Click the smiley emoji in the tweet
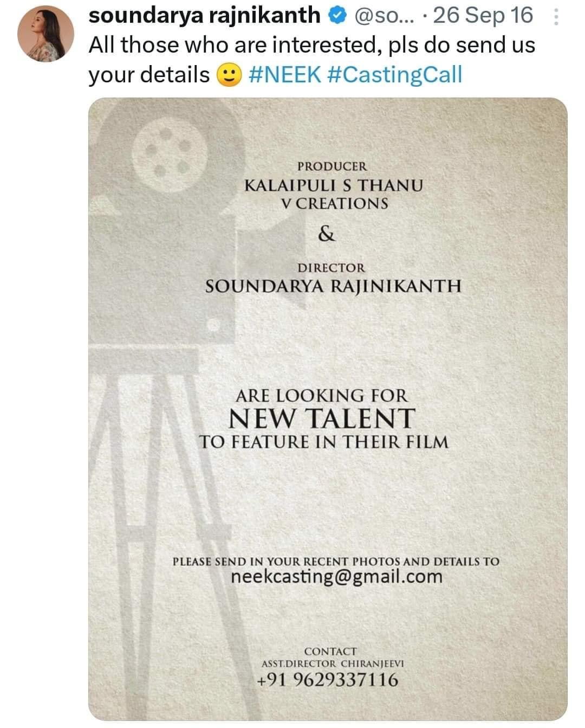This screenshot has height=728, width=585. (x=229, y=75)
